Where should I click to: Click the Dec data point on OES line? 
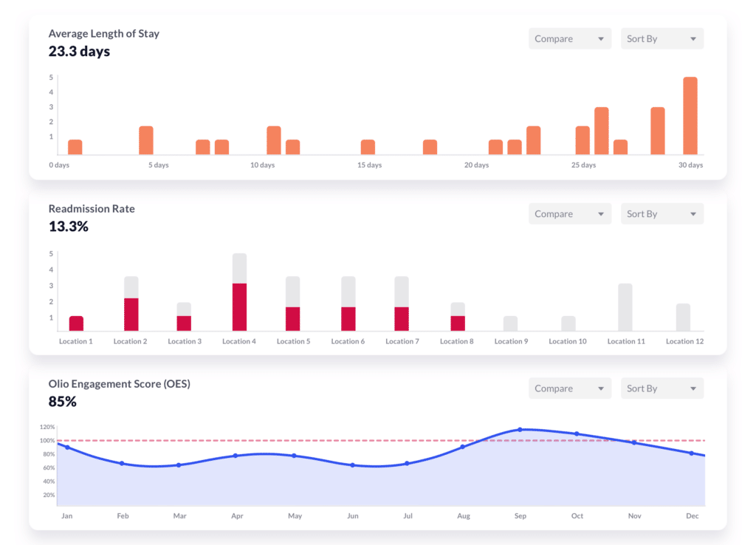(691, 453)
